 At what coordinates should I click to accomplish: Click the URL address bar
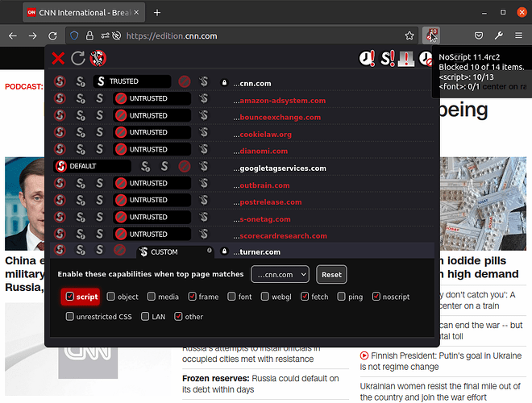click(x=258, y=35)
